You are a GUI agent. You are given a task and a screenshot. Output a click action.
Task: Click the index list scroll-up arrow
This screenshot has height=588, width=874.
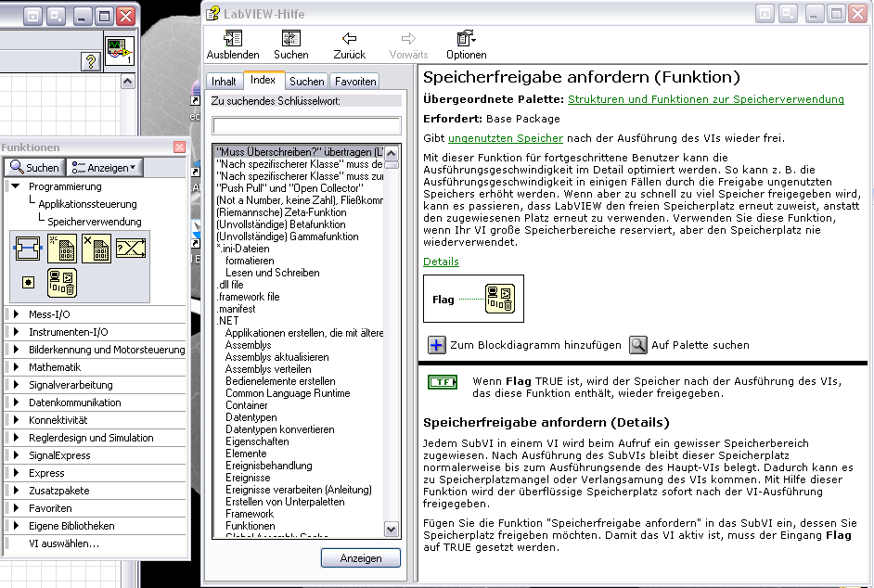pos(392,153)
